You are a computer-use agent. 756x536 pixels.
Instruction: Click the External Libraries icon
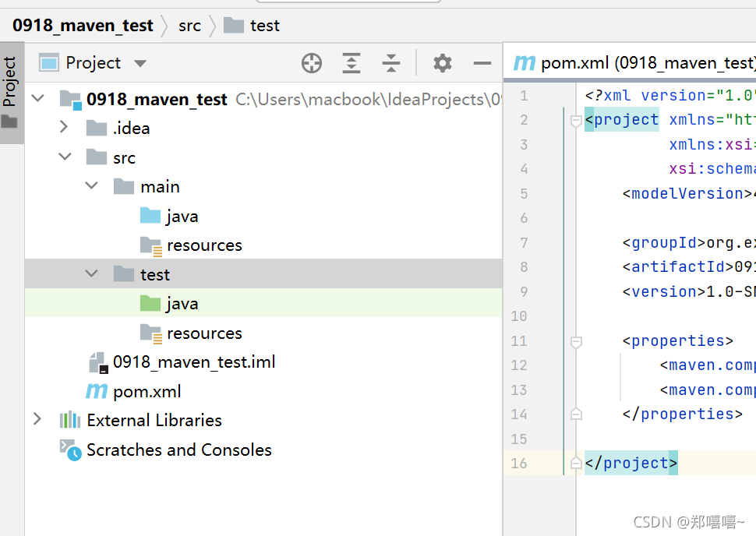[70, 420]
